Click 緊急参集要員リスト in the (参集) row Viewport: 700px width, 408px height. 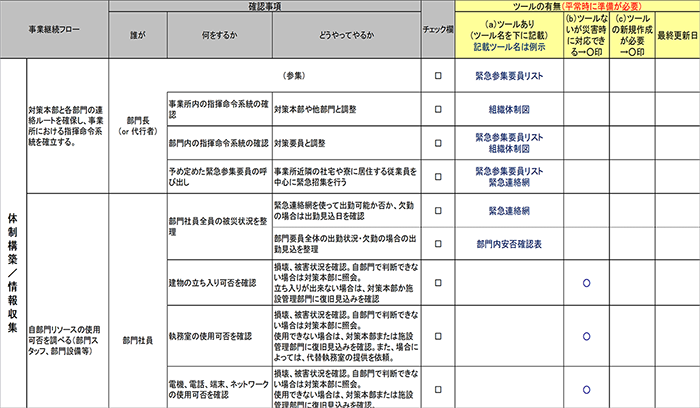click(x=509, y=76)
